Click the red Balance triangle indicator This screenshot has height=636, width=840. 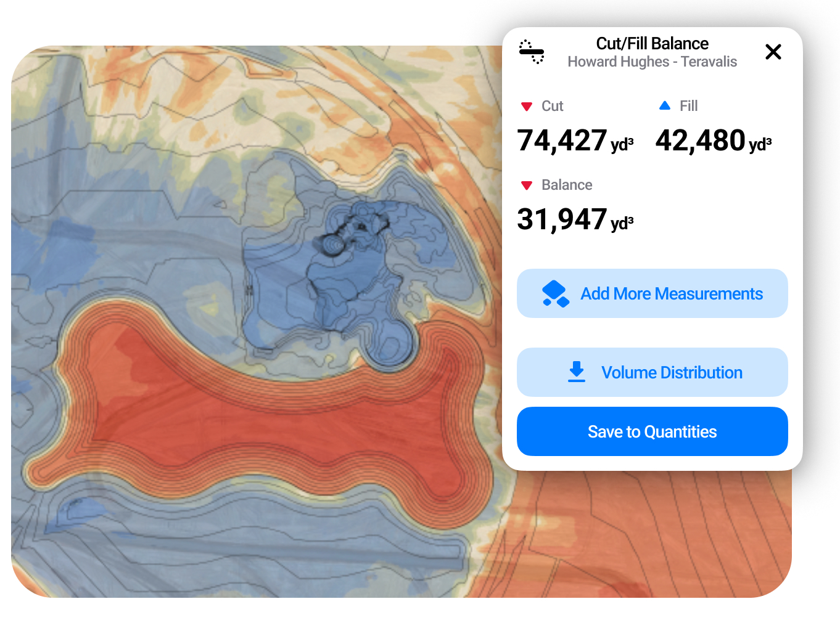coord(526,185)
